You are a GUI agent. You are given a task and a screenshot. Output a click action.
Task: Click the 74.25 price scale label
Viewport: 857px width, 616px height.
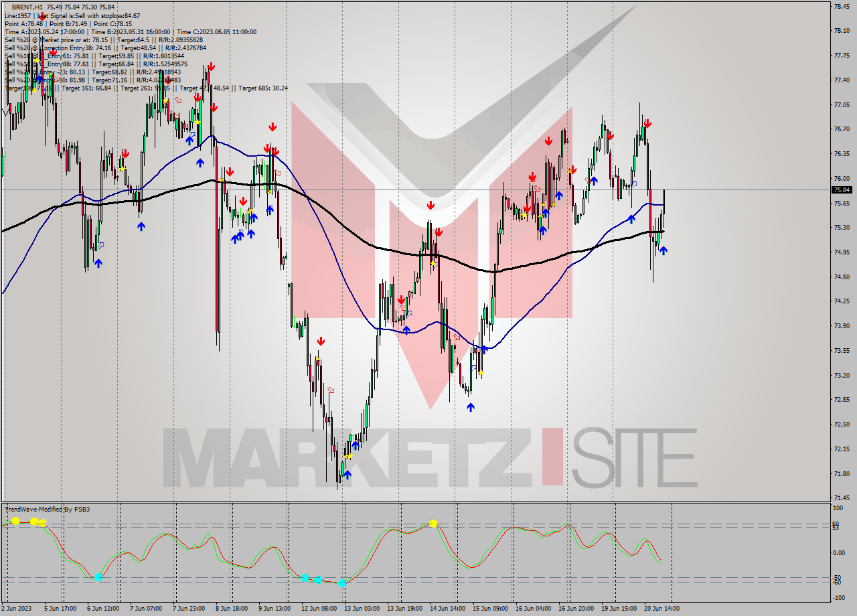(x=842, y=301)
